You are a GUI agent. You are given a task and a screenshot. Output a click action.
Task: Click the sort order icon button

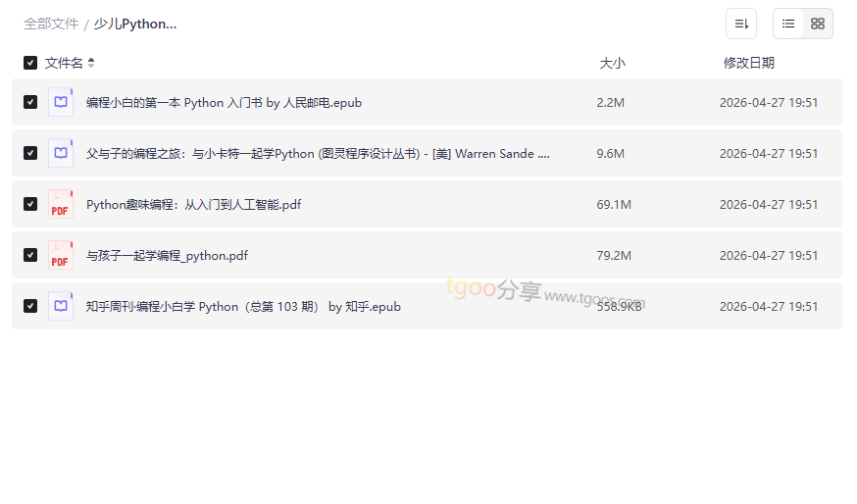coord(741,24)
